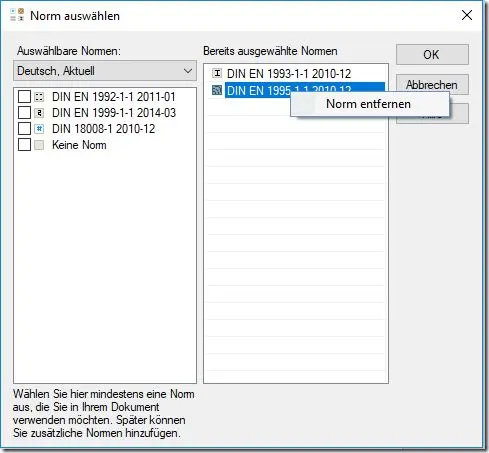
Task: Confirm the selection with OK
Action: (432, 55)
